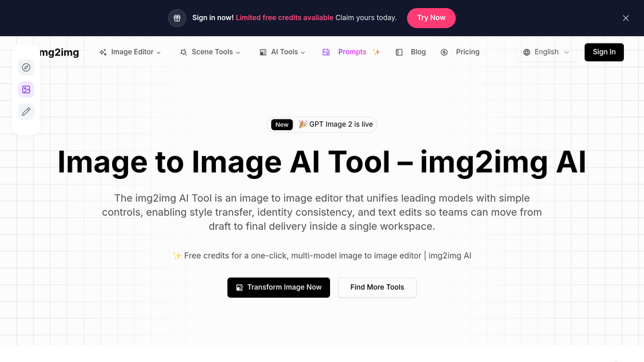This screenshot has width=644, height=362.
Task: Select the pencil edit sidebar icon
Action: click(x=26, y=112)
